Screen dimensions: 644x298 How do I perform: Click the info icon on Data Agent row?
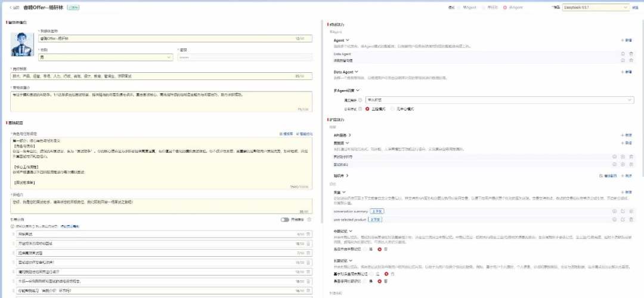click(x=623, y=54)
